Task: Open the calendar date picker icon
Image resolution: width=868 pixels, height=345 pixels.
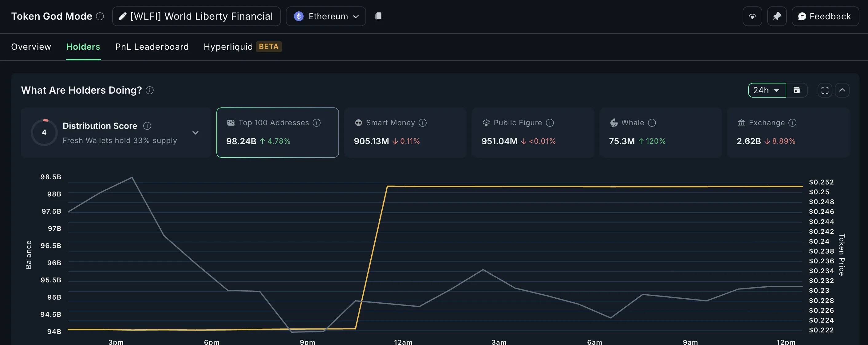Action: pos(797,90)
